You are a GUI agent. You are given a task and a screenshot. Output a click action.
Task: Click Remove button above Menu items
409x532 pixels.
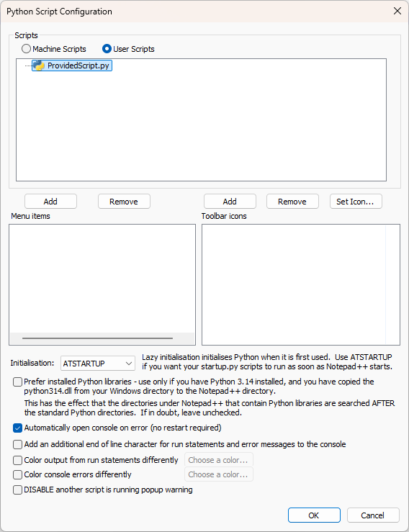[124, 202]
